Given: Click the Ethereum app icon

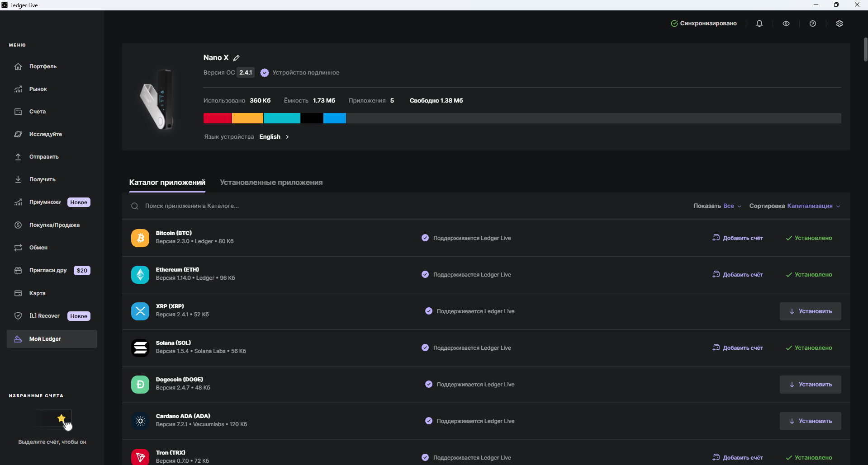Looking at the screenshot, I should 140,275.
